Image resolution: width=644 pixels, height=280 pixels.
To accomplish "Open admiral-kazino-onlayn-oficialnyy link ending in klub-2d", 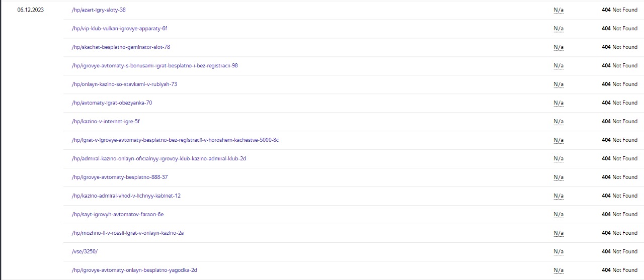I will [159, 159].
